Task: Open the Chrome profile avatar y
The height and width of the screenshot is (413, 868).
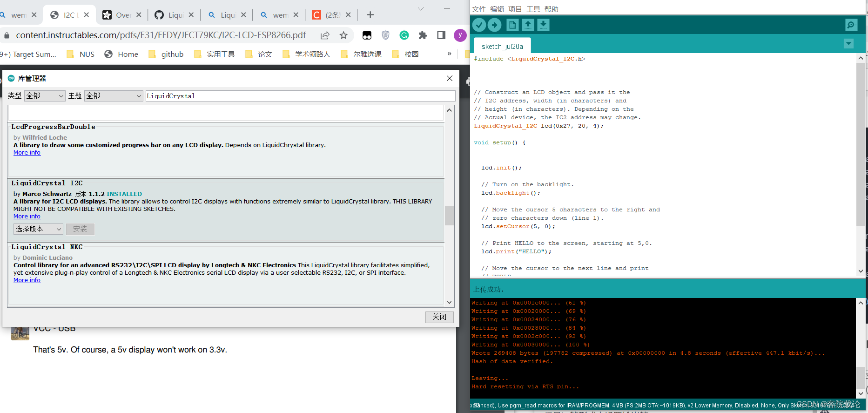Action: 460,35
